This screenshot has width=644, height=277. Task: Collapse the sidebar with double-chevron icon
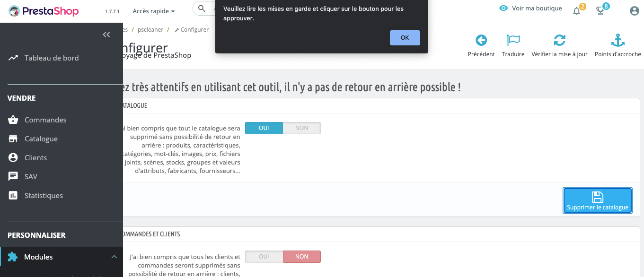pyautogui.click(x=106, y=35)
